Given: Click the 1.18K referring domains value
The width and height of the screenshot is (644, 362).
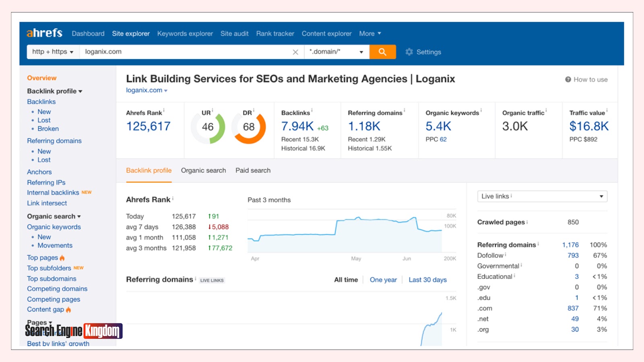Looking at the screenshot, I should (x=364, y=126).
